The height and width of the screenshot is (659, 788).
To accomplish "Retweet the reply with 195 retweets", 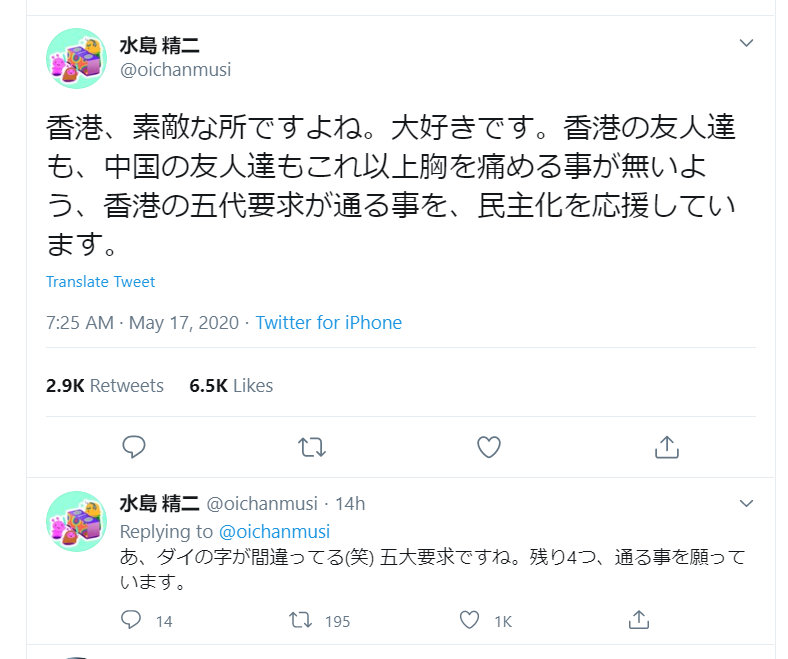I will pos(300,621).
